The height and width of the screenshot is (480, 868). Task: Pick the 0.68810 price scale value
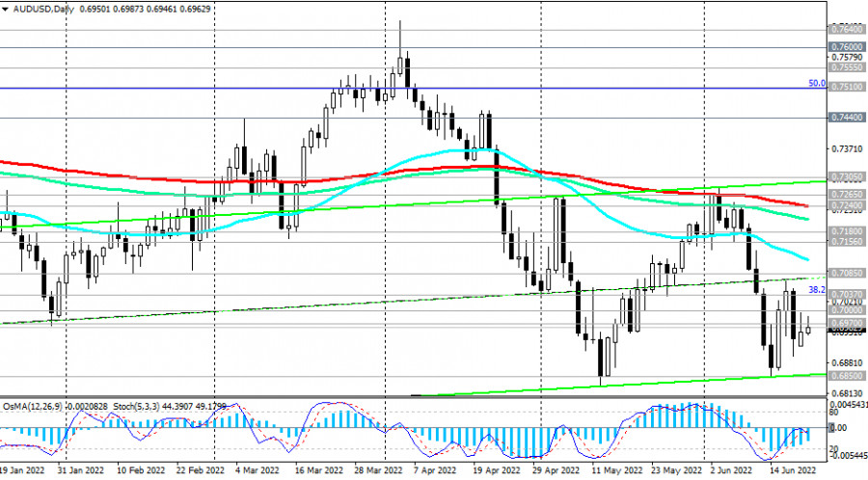tap(847, 362)
